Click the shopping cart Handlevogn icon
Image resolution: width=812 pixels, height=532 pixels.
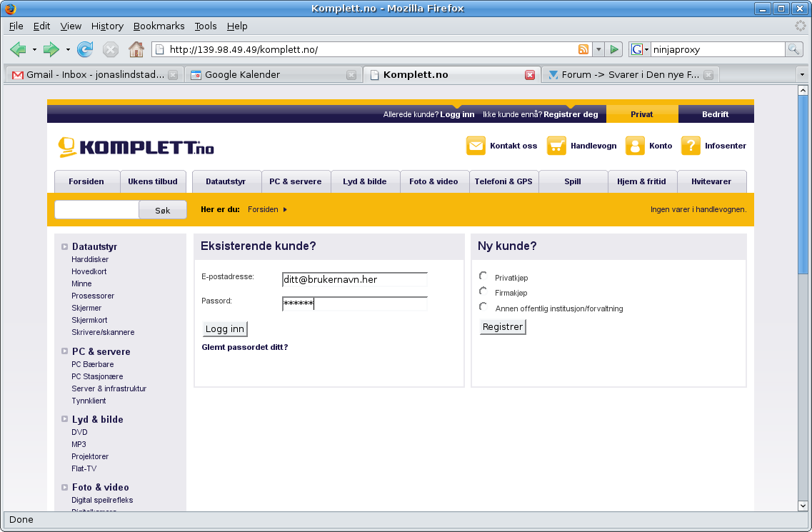[x=556, y=146]
